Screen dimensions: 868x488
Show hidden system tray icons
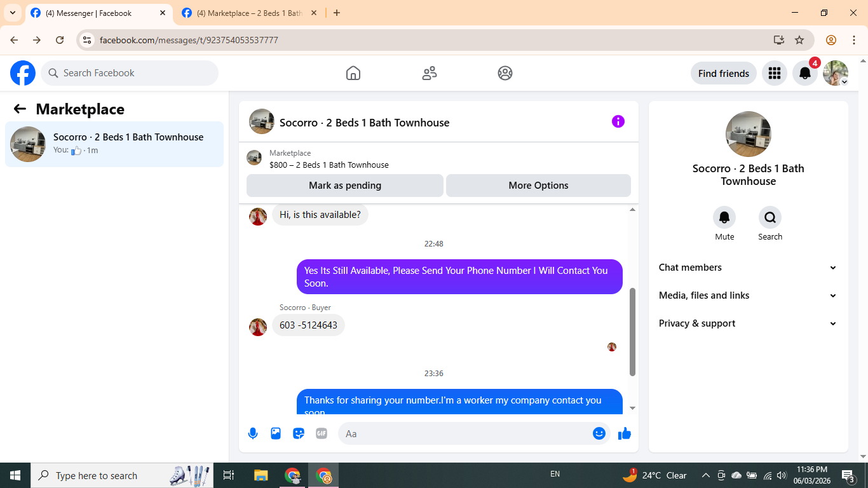[x=705, y=475]
